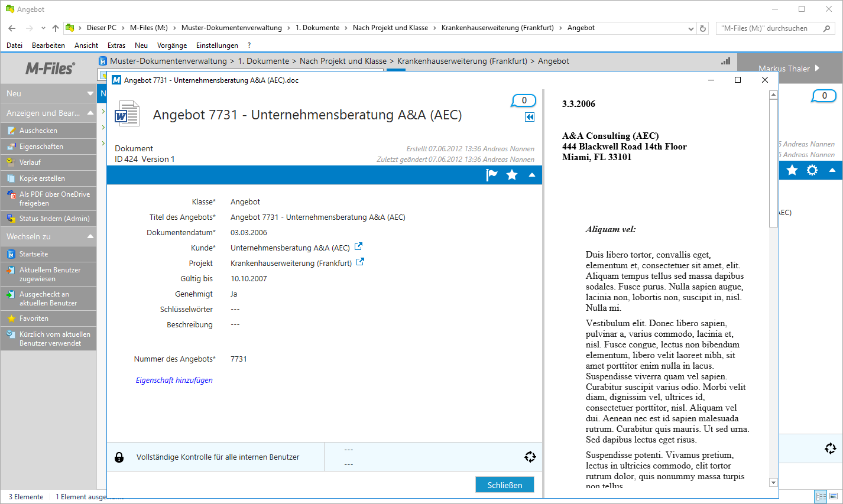843x504 pixels.
Task: Click the permissions lock icon
Action: (x=119, y=457)
